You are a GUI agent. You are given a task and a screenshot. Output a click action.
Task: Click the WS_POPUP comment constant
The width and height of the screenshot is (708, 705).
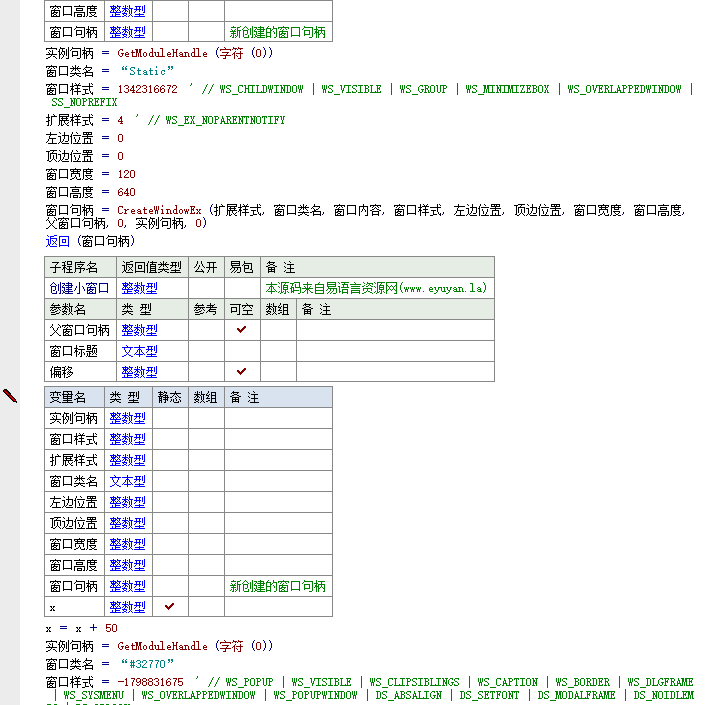249,682
